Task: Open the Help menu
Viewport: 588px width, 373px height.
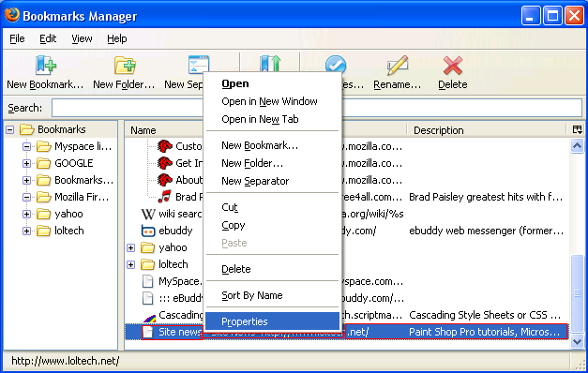Action: (x=117, y=38)
